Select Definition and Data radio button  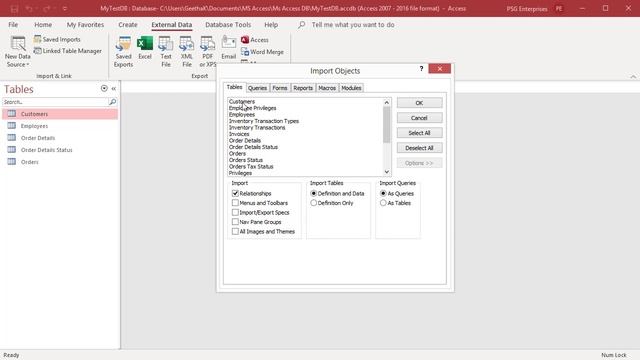313,193
